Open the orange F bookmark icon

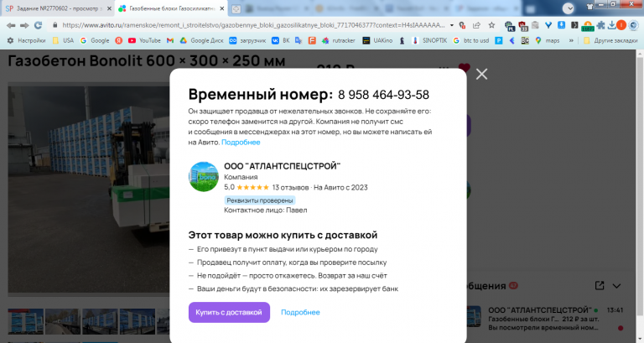tap(312, 40)
